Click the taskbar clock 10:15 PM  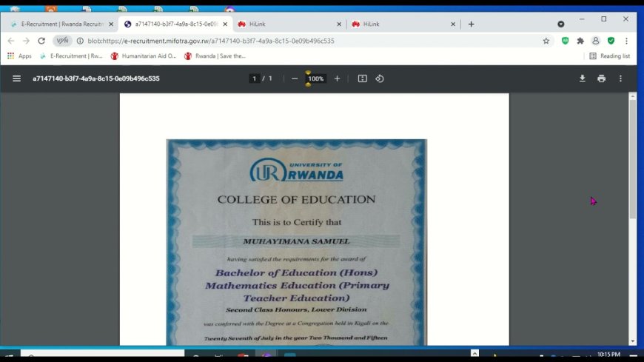(608, 354)
